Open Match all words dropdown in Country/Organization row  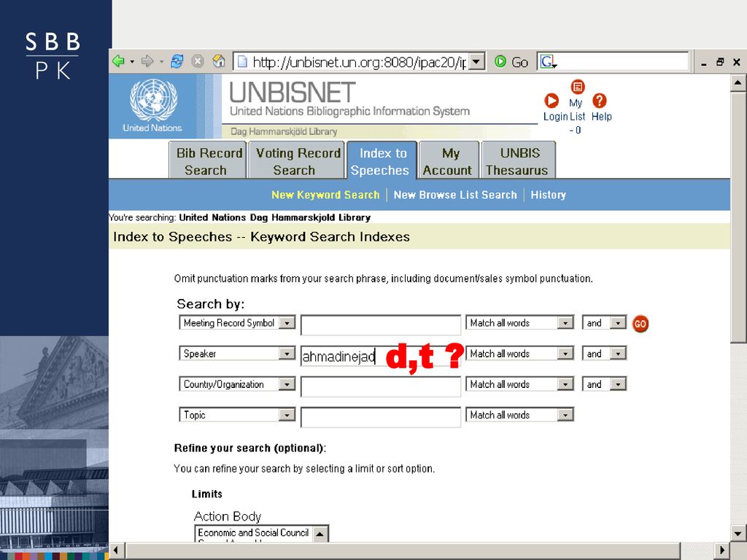tap(565, 384)
